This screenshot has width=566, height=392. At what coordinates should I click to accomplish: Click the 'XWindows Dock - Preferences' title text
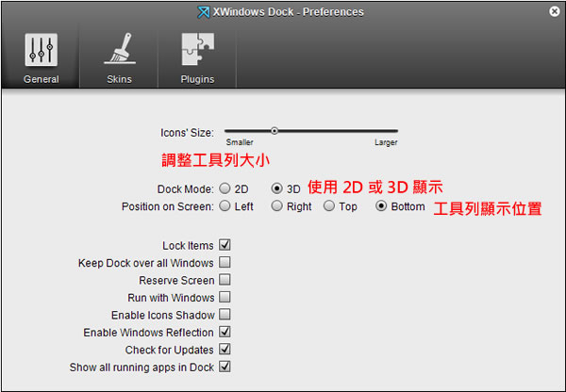288,12
